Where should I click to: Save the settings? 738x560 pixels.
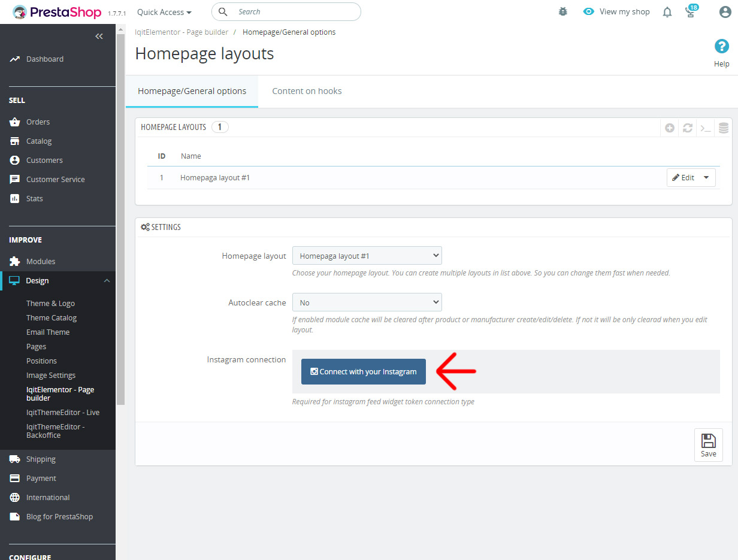point(708,445)
